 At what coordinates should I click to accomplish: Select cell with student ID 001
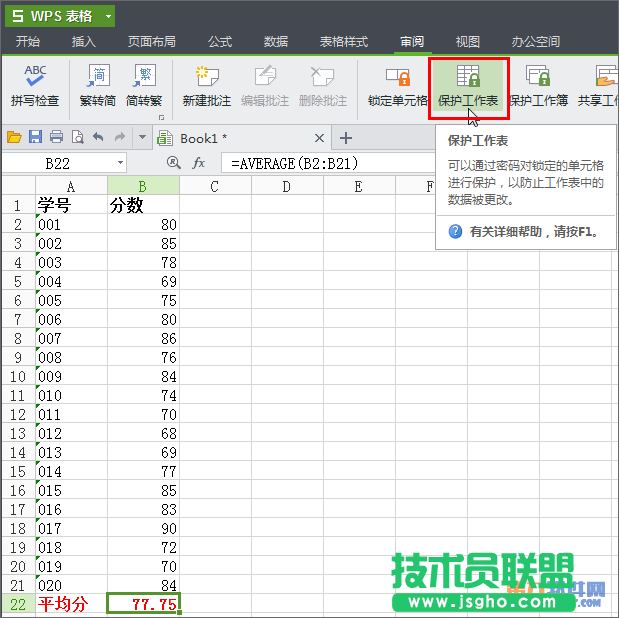point(71,224)
